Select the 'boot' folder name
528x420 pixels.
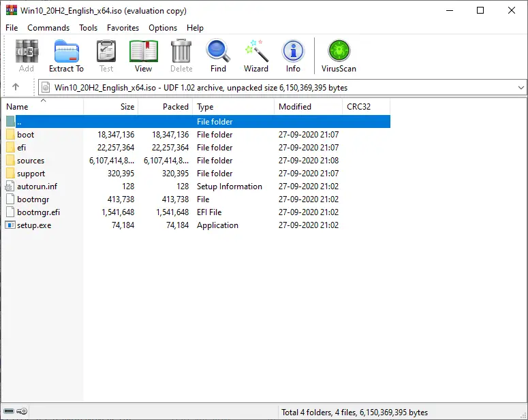click(x=26, y=135)
